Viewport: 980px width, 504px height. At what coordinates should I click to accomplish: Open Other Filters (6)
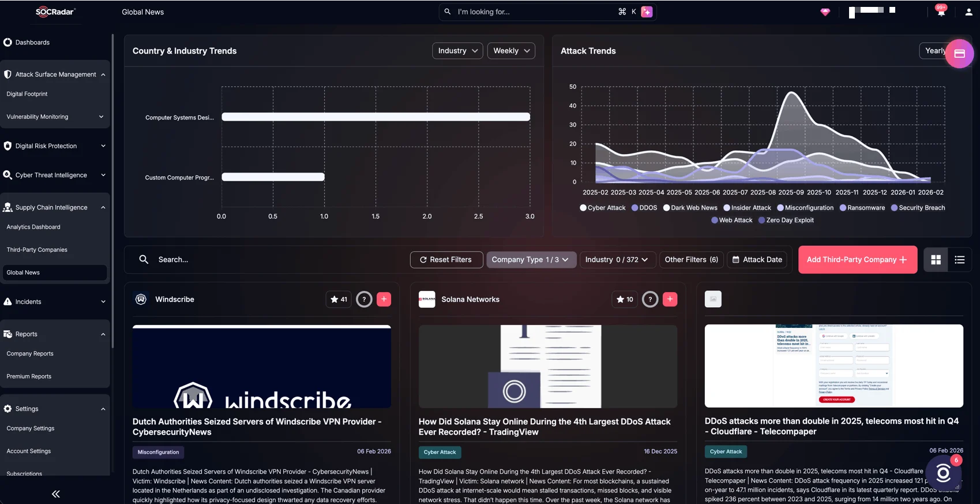pyautogui.click(x=691, y=260)
